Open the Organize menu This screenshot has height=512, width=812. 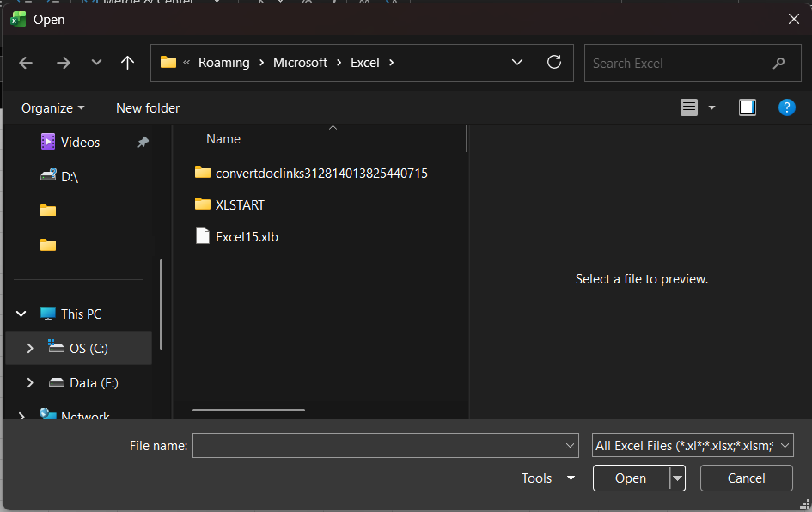[52, 107]
